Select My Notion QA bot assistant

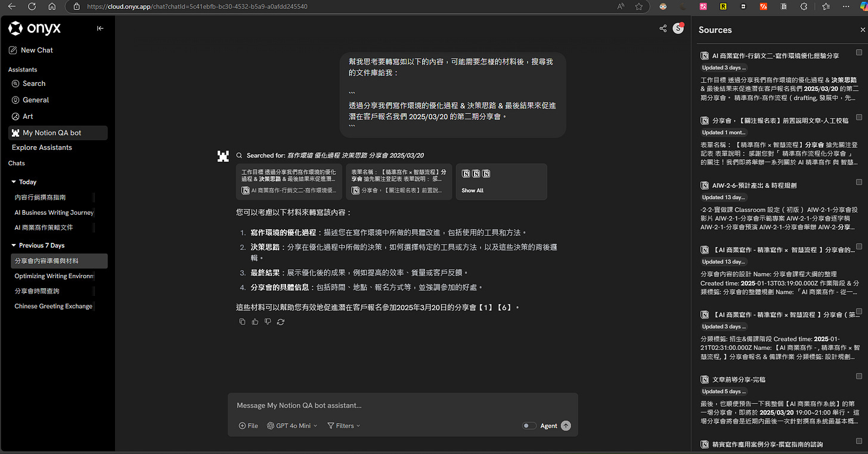tap(58, 132)
